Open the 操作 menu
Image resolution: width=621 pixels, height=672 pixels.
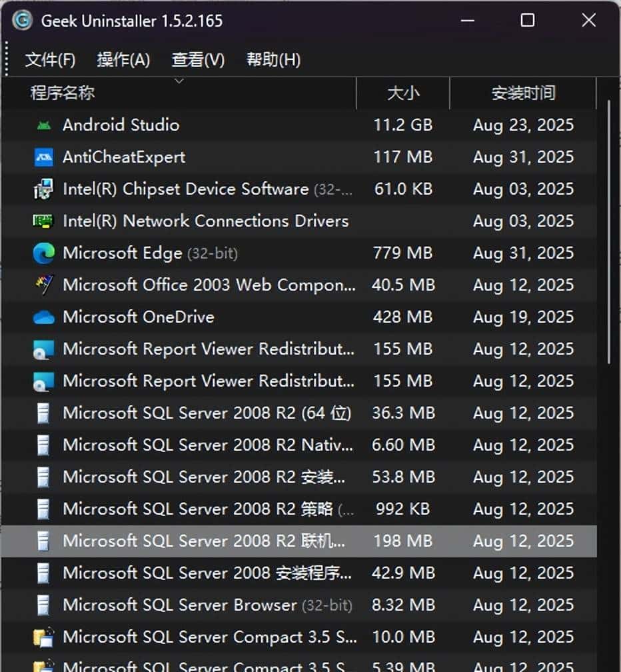[124, 59]
